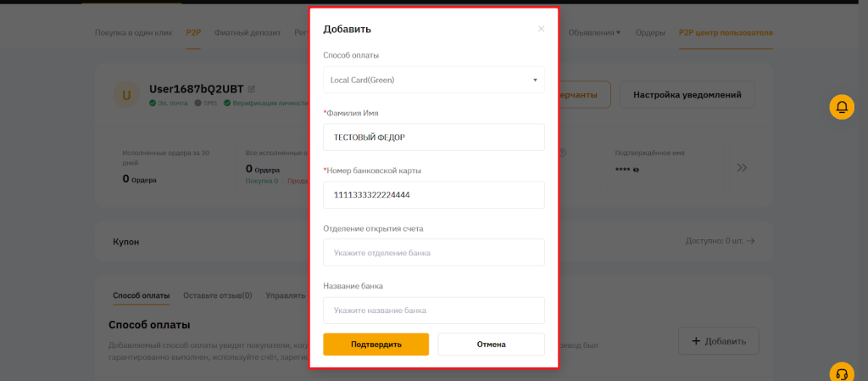Click the Настройка уведомлений button

coord(687,95)
